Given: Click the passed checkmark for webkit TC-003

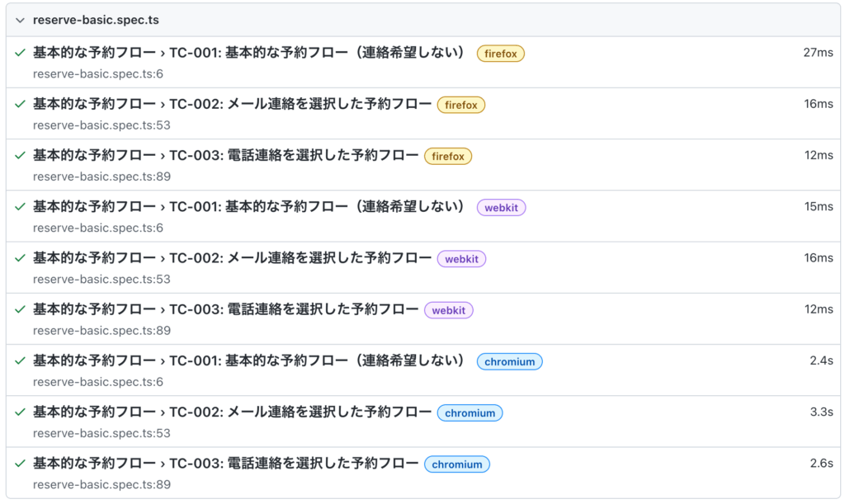Looking at the screenshot, I should 21,309.
